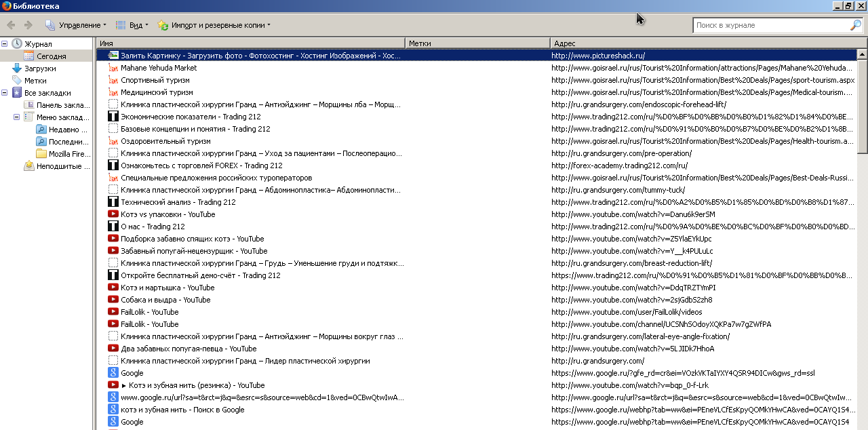Collapse the Меню закладок tree node
This screenshot has height=430, width=868.
tap(17, 117)
